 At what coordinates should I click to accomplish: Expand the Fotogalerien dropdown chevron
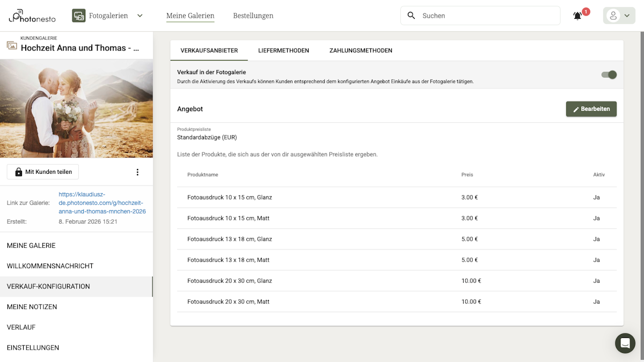[x=140, y=16]
